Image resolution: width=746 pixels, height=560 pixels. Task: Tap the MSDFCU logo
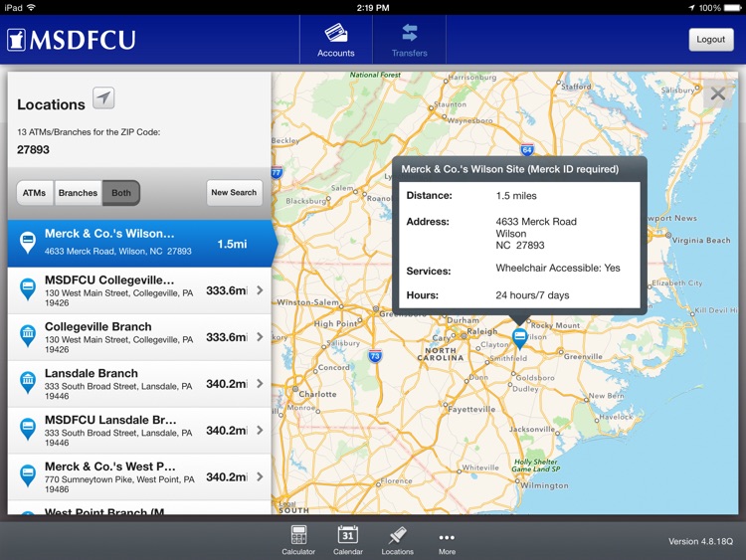pos(72,40)
